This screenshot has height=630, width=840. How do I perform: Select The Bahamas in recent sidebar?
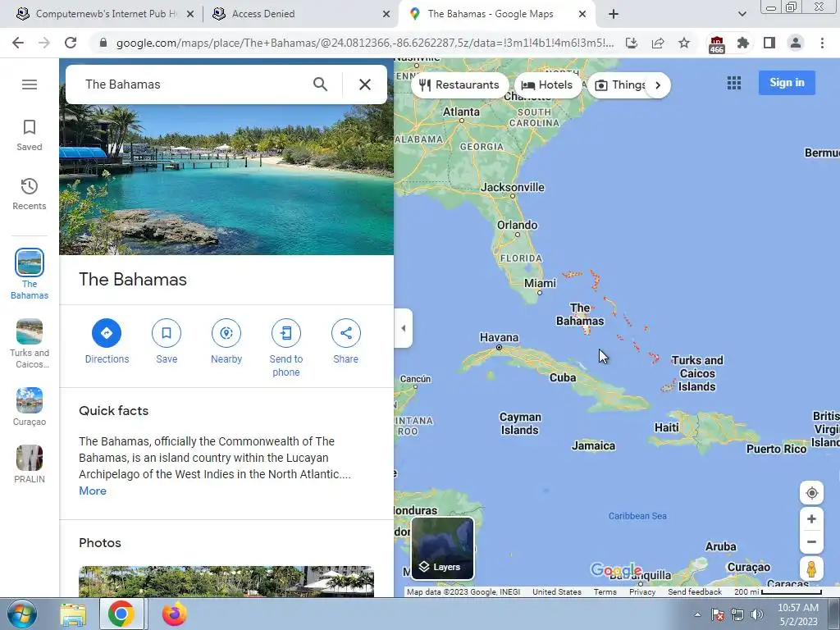click(30, 274)
